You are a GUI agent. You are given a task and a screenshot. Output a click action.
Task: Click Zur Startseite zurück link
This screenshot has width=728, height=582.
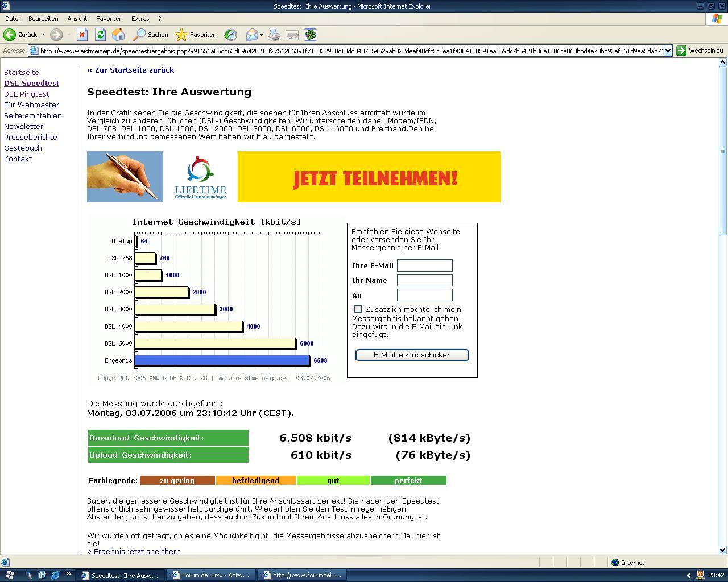[x=130, y=70]
